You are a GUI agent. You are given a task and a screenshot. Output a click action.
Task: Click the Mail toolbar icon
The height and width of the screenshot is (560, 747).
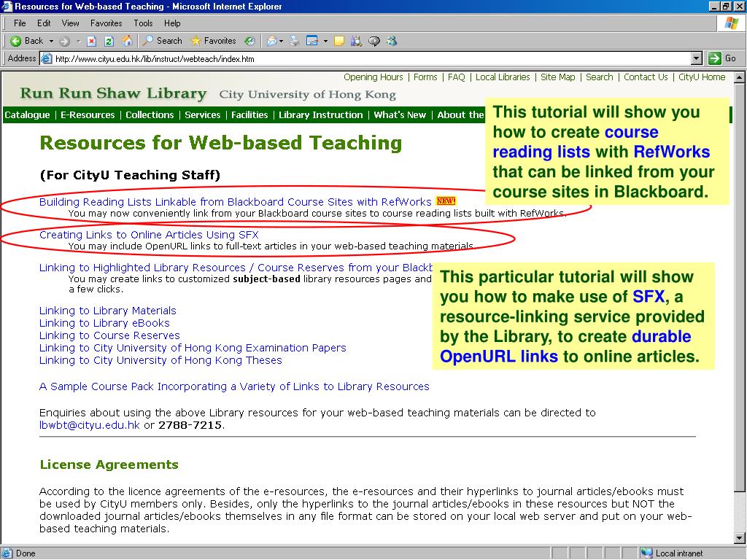(x=272, y=42)
